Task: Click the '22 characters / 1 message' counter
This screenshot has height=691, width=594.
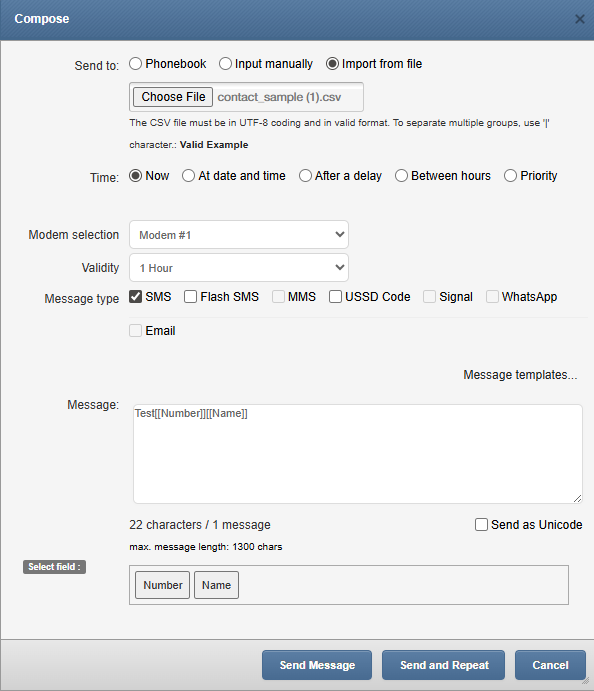Action: (200, 525)
